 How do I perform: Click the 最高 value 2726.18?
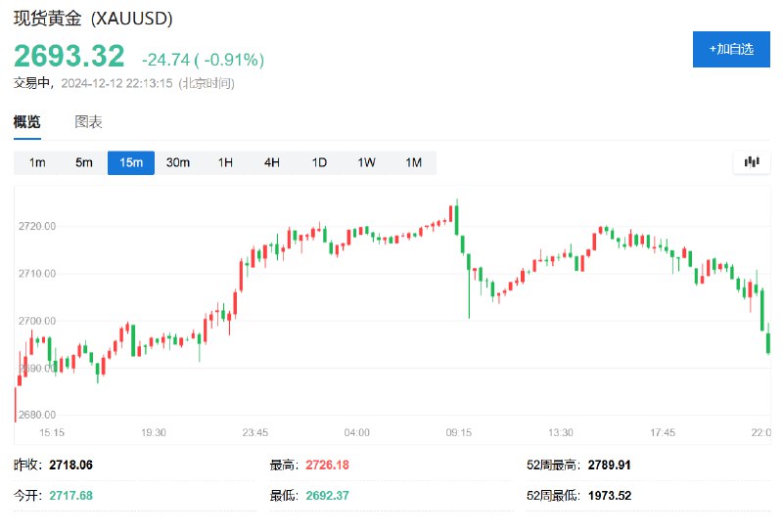click(328, 465)
